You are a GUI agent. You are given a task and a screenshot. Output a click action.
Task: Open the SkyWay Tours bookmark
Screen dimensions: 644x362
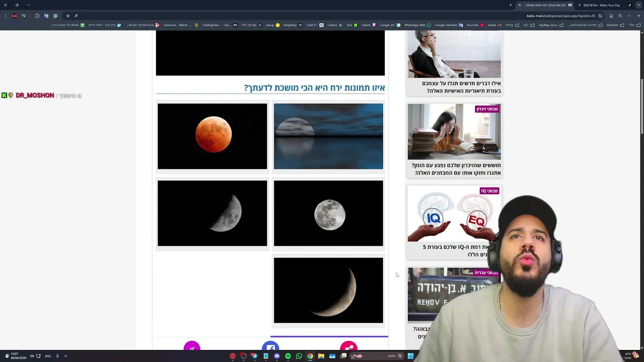pyautogui.click(x=551, y=25)
